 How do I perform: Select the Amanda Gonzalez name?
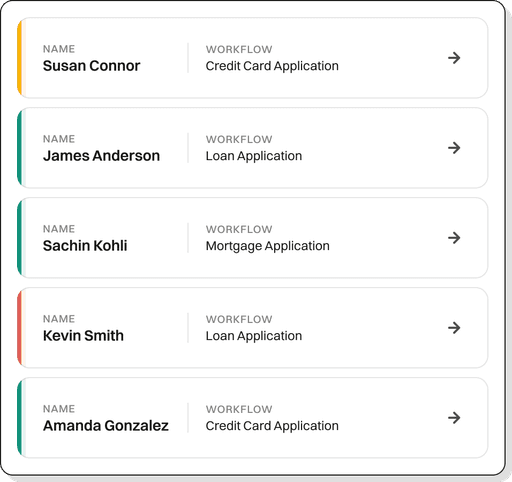click(106, 426)
